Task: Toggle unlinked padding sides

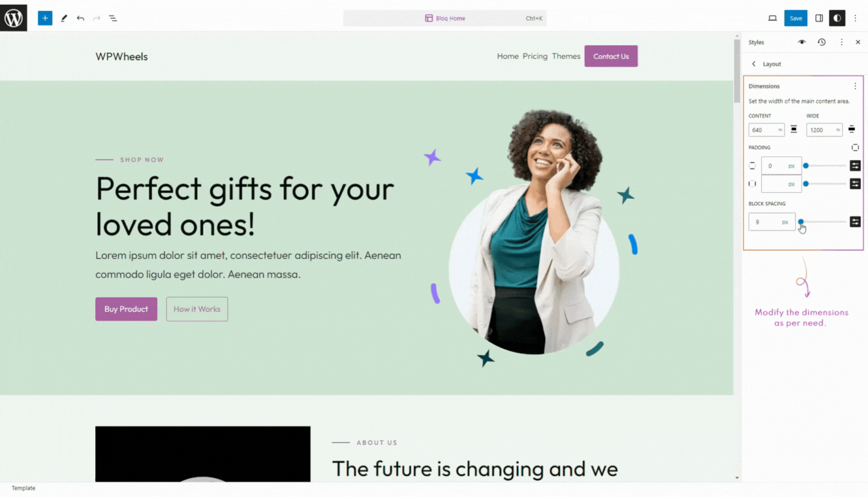Action: (855, 147)
